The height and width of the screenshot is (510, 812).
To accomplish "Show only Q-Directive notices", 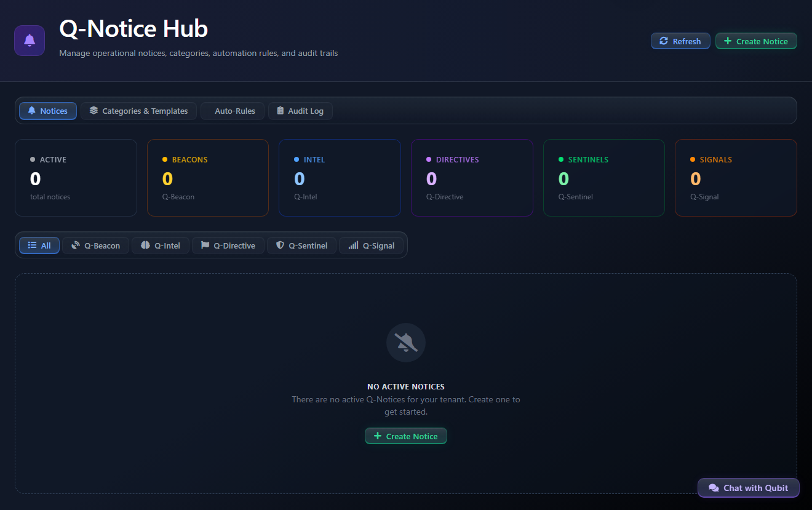I will click(x=228, y=245).
